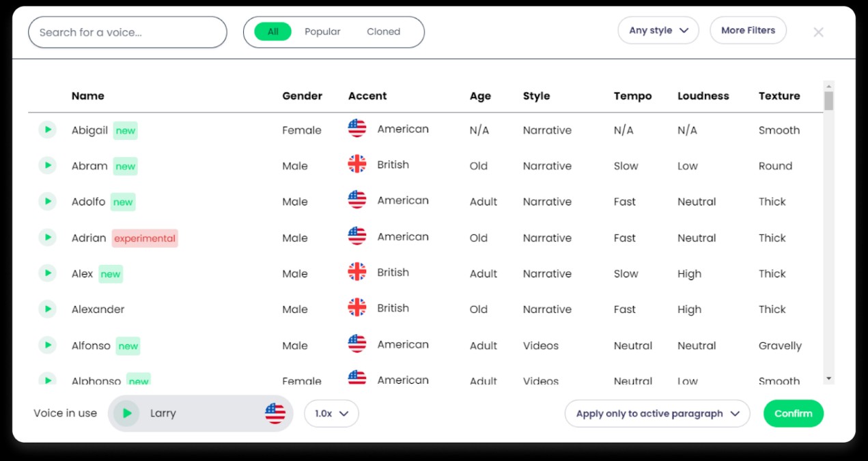Click the scrollbar up arrow

point(828,85)
